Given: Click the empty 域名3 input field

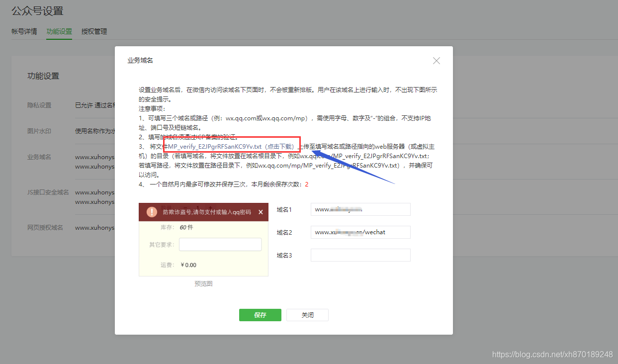Looking at the screenshot, I should click(360, 255).
